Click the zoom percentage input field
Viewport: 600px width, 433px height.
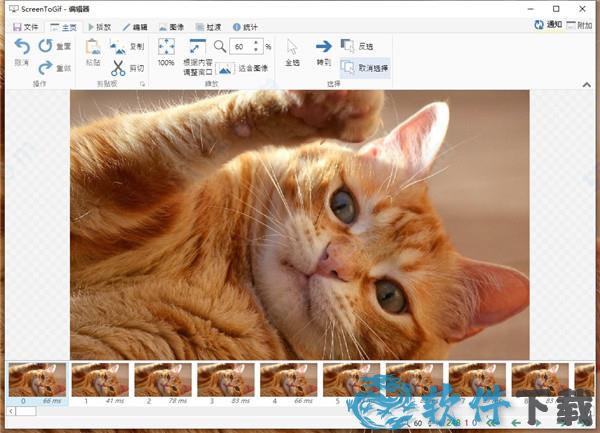(x=243, y=46)
